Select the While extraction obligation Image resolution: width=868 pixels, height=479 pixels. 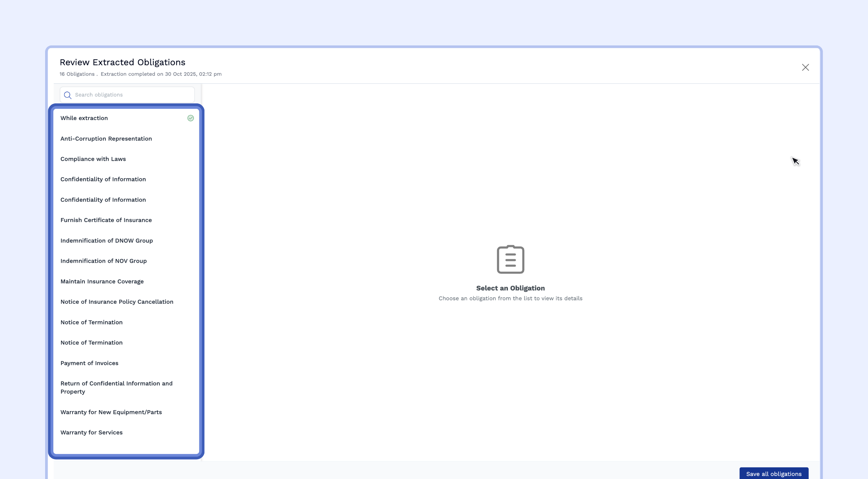(84, 118)
